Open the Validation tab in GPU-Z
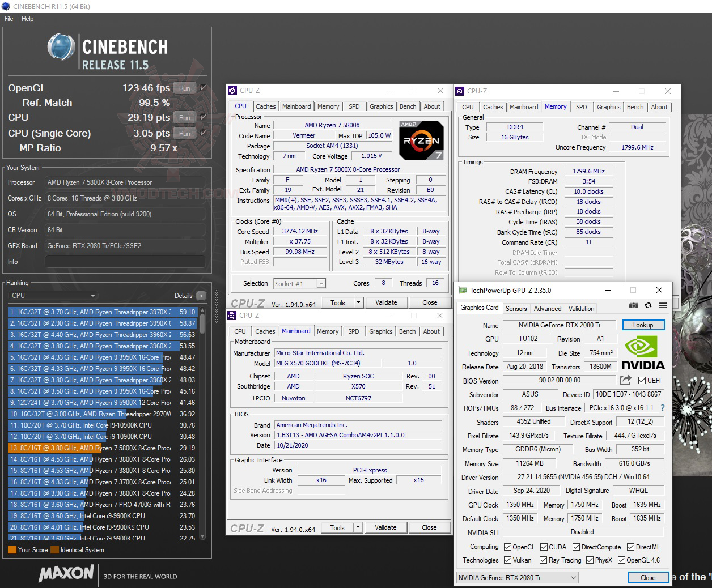Viewport: 712px width, 588px height. click(582, 309)
